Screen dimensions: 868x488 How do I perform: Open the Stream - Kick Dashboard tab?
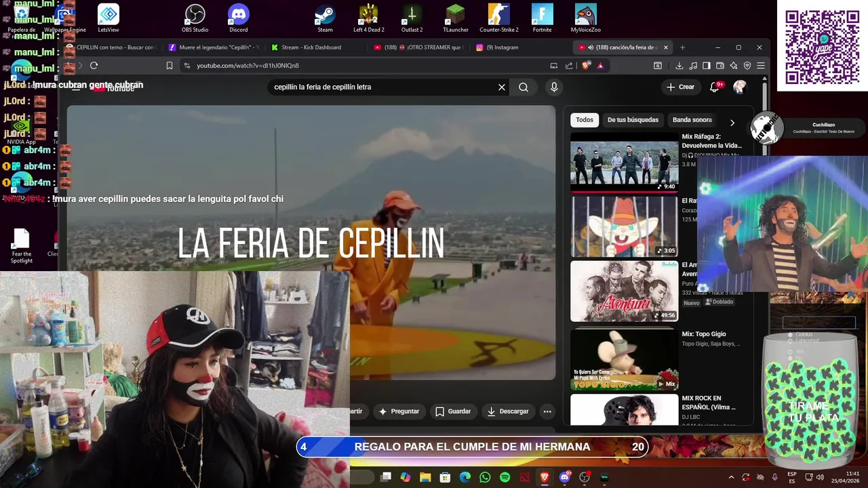coord(312,47)
